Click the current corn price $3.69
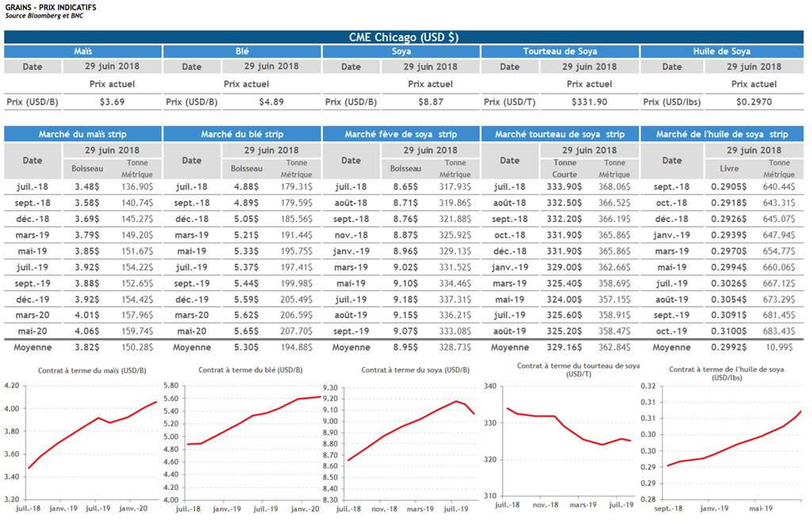Image resolution: width=812 pixels, height=524 pixels. tap(113, 101)
